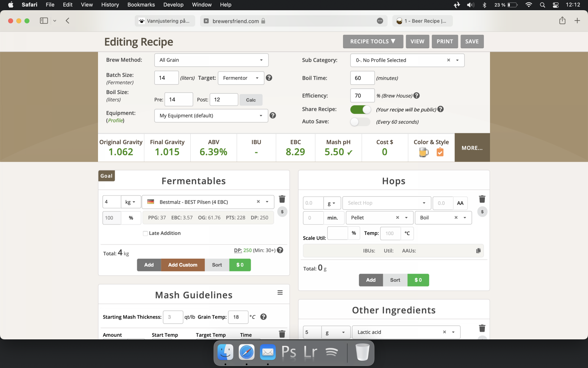Click the Add Custom fermentable button
588x368 pixels.
tap(183, 265)
